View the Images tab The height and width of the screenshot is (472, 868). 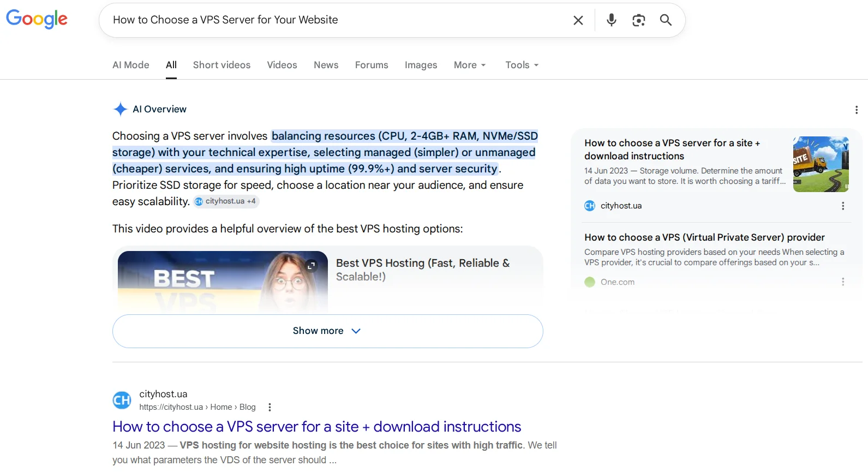pyautogui.click(x=421, y=65)
